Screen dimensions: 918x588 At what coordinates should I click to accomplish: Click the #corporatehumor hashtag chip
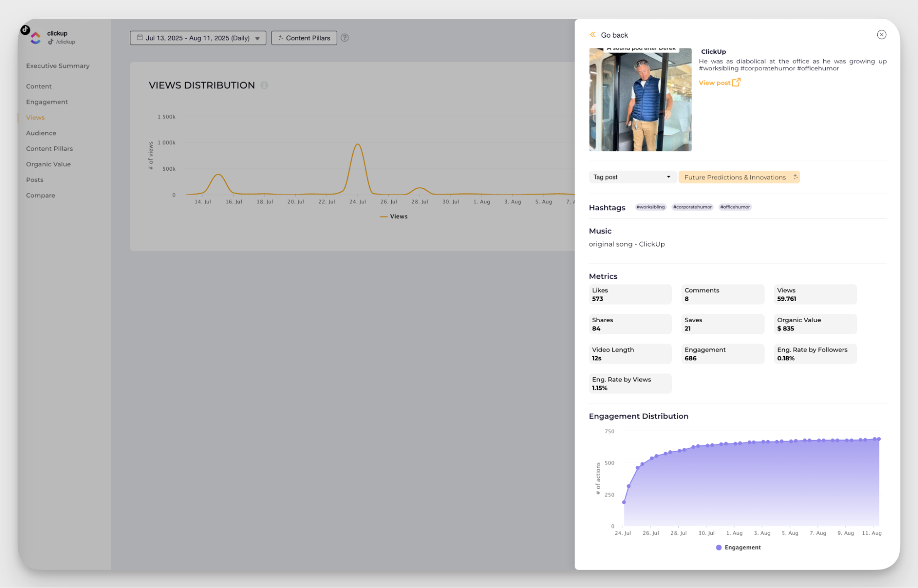point(692,207)
